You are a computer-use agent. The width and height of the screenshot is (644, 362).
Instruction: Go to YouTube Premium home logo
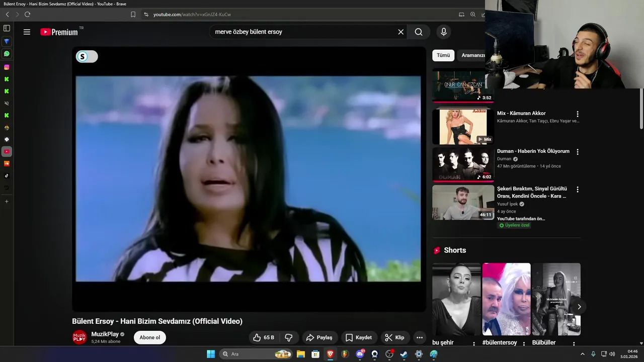click(59, 32)
